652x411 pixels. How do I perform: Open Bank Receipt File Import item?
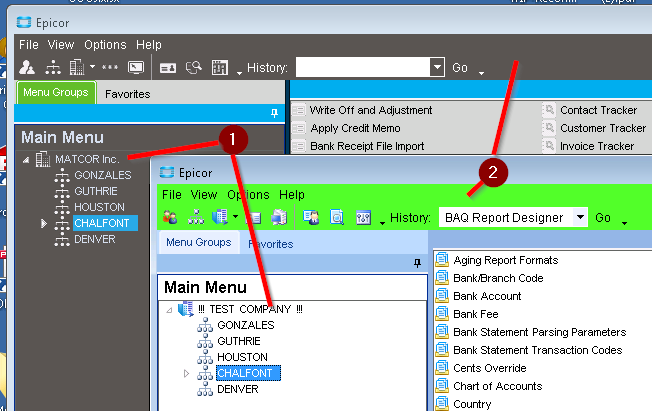point(367,146)
